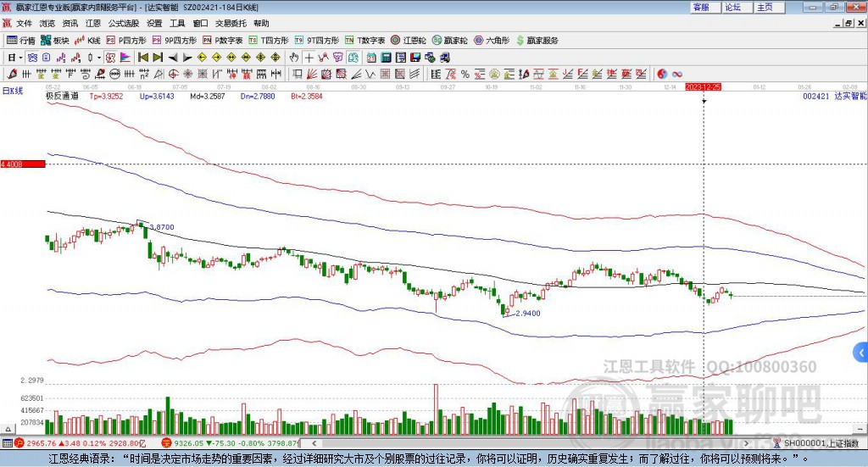Expand the candlestick style dropdown arrow
The image size is (868, 467).
99,58
